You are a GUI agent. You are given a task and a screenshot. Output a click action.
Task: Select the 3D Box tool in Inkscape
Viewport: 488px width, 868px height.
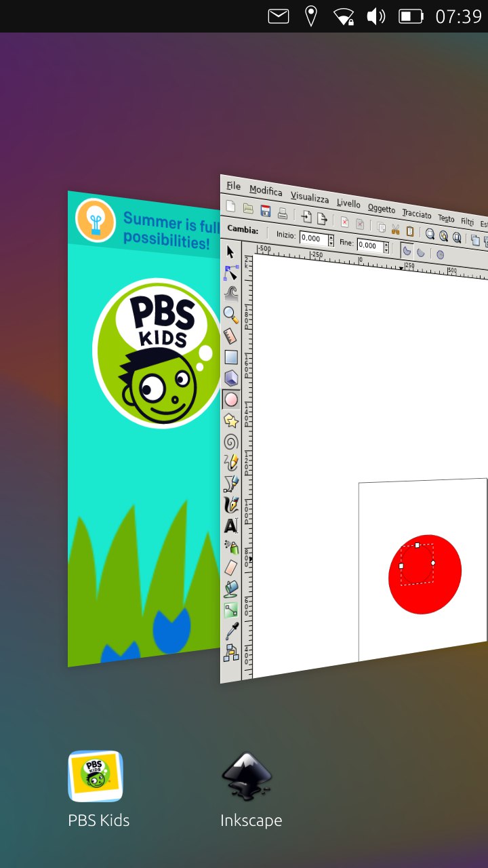point(231,378)
